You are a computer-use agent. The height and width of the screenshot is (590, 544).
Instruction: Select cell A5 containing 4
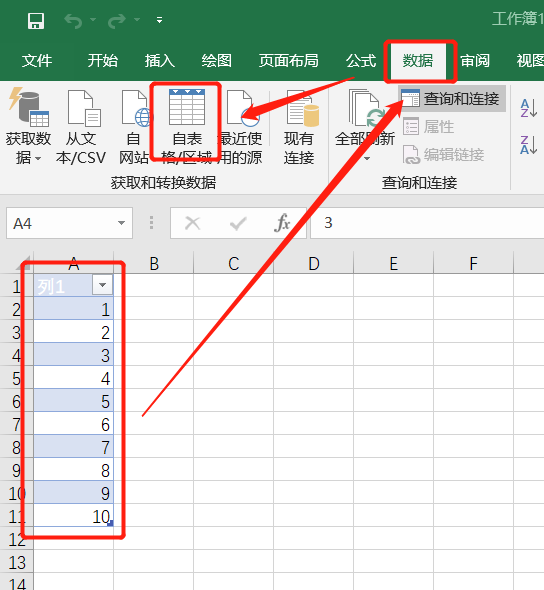74,377
